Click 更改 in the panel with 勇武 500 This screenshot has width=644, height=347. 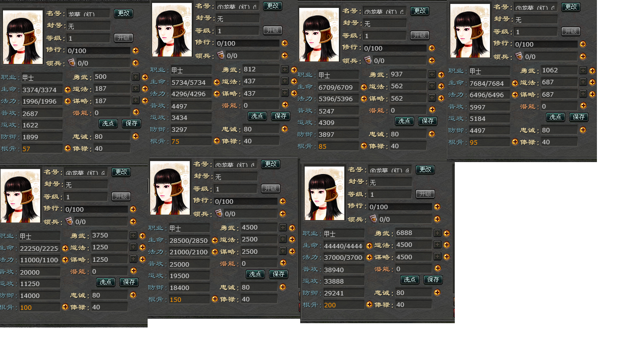coord(123,13)
